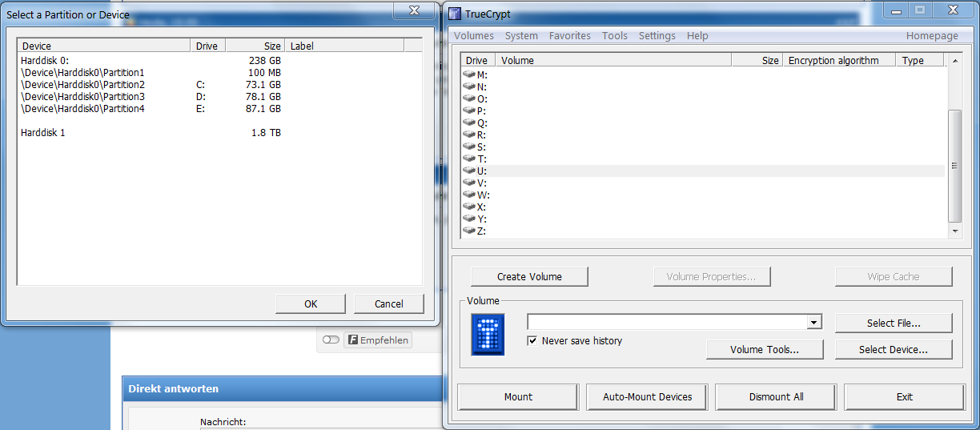
Task: Cancel the Select a Partition dialog
Action: pyautogui.click(x=389, y=303)
